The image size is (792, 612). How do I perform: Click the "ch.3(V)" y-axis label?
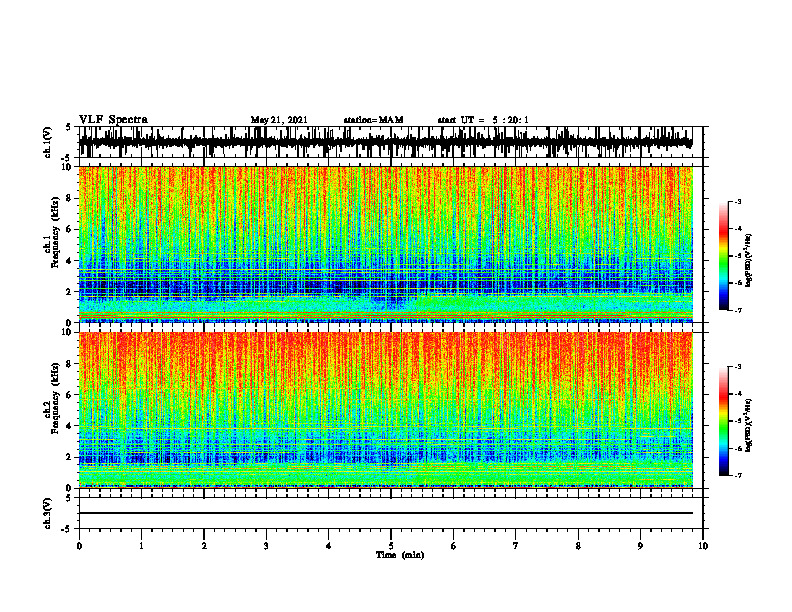(48, 514)
